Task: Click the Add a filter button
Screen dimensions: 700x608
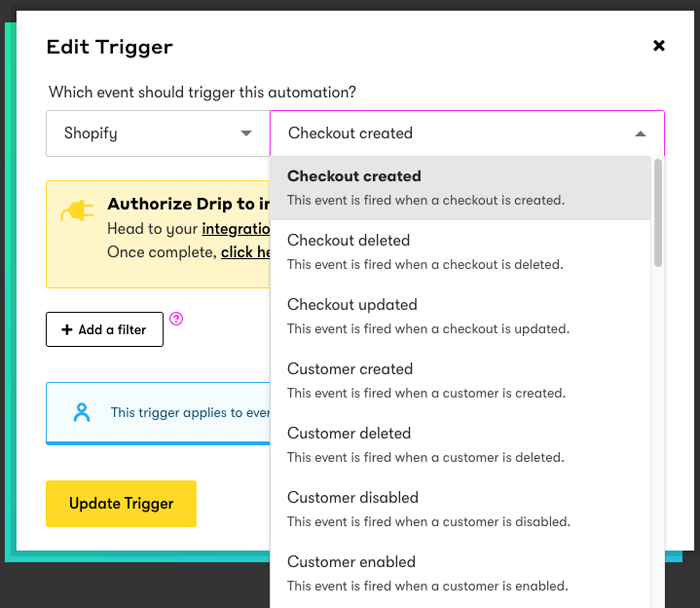Action: pos(104,330)
